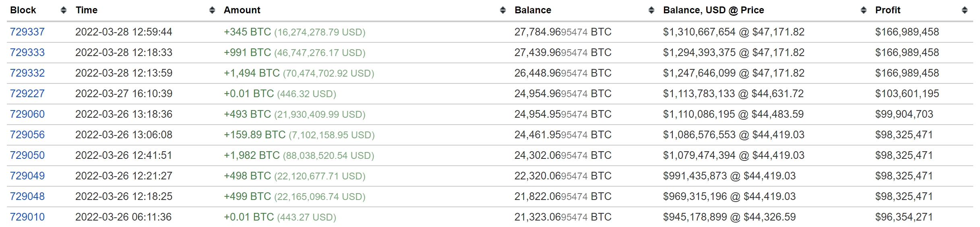Open block 729337 link
This screenshot has width=980, height=227.
27,32
